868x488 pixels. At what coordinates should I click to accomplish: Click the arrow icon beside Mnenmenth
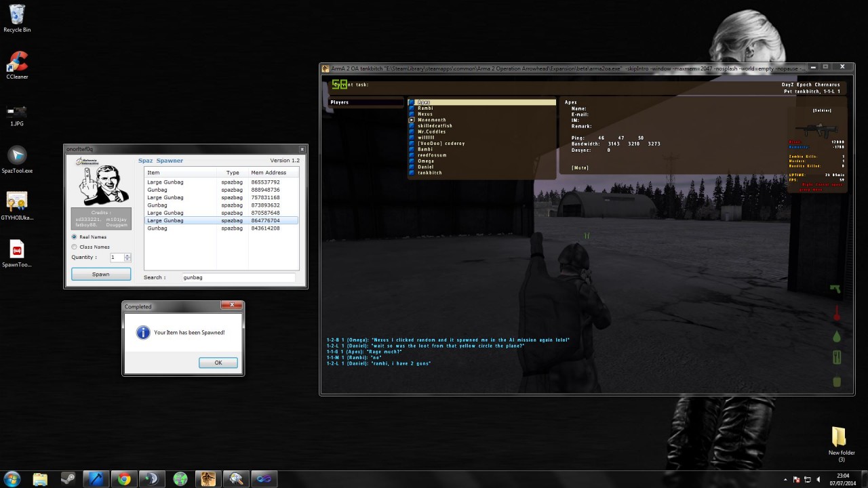tap(411, 120)
